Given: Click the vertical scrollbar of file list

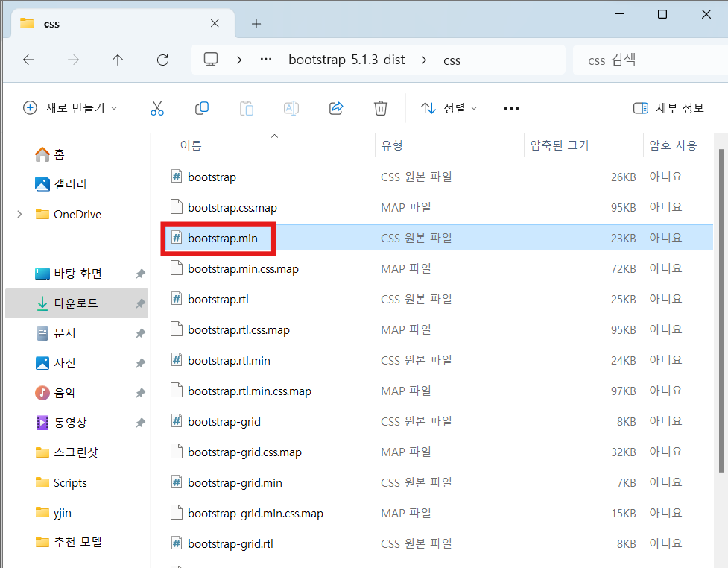Looking at the screenshot, I should click(x=721, y=310).
